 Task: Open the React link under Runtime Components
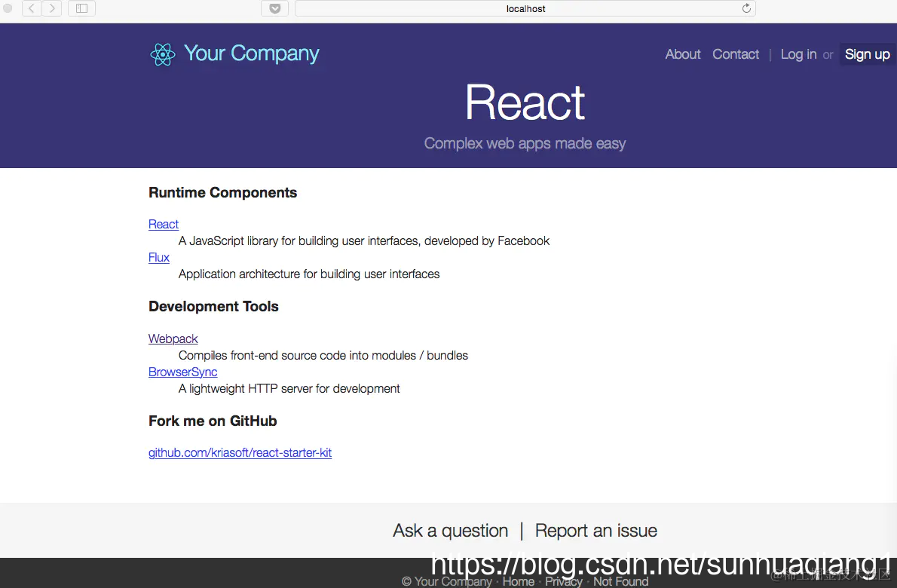(164, 224)
